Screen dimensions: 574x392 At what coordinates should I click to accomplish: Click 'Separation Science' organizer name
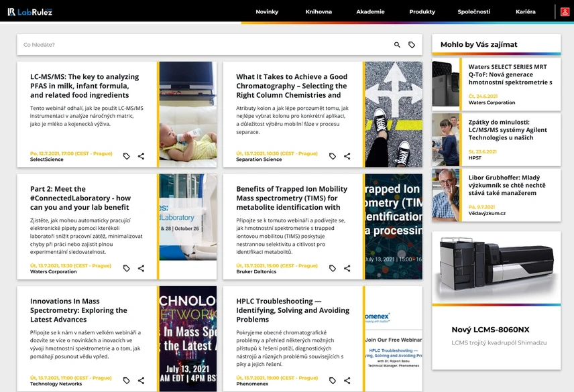pos(259,159)
